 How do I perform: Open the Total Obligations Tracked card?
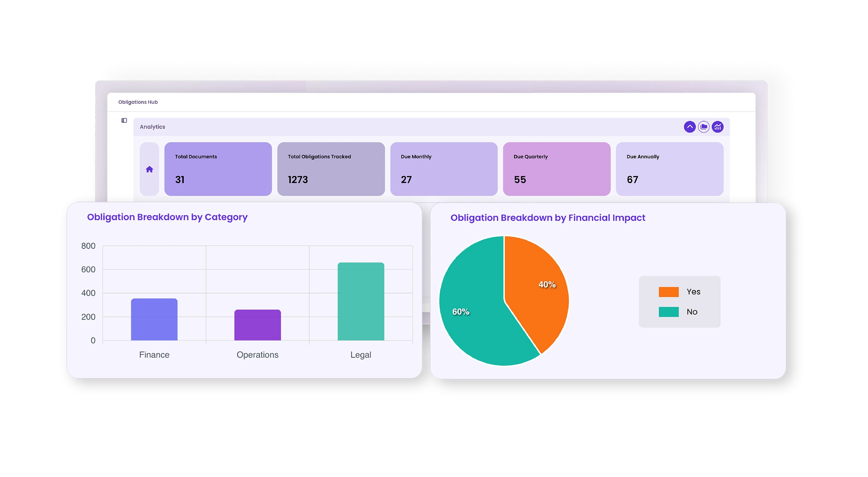(331, 169)
